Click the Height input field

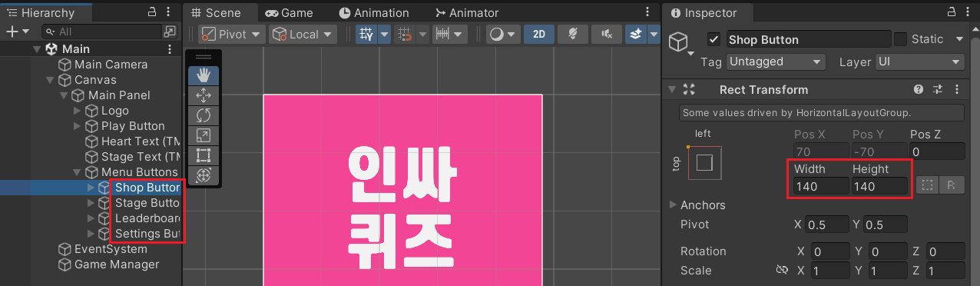tap(879, 186)
